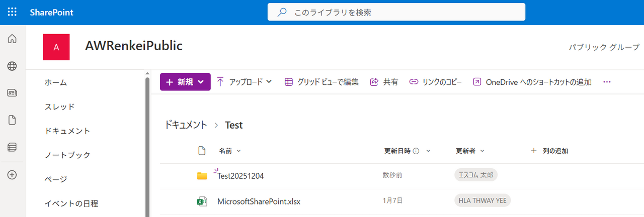The height and width of the screenshot is (217, 644).
Task: Open the globe sites icon in left rail
Action: [12, 66]
